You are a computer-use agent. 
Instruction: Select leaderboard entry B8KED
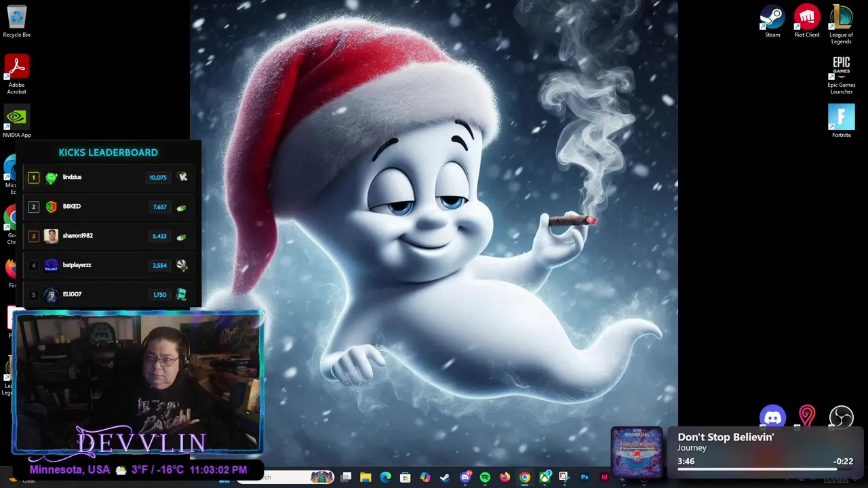click(108, 207)
